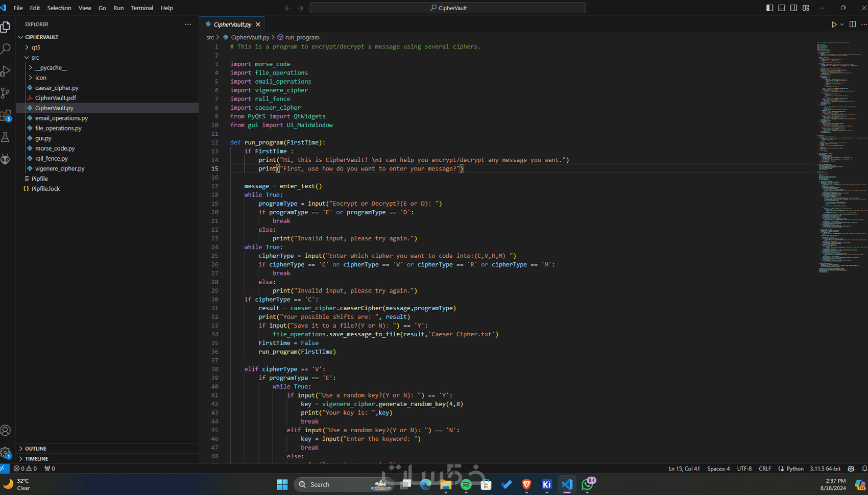Click the Python language mode in status bar
The width and height of the screenshot is (868, 495).
tap(795, 468)
